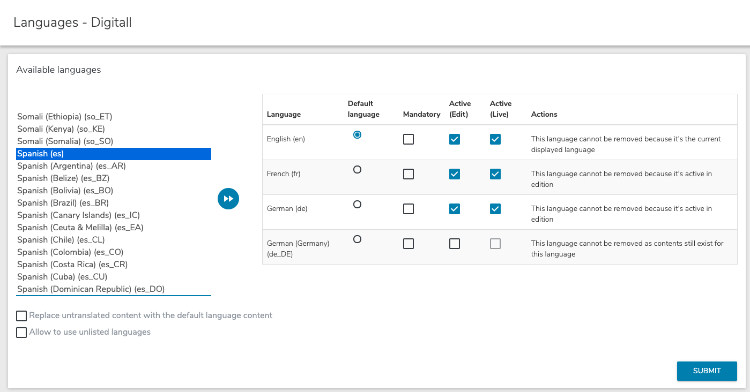Click the French (fr) table row label
750x392 pixels.
click(283, 174)
